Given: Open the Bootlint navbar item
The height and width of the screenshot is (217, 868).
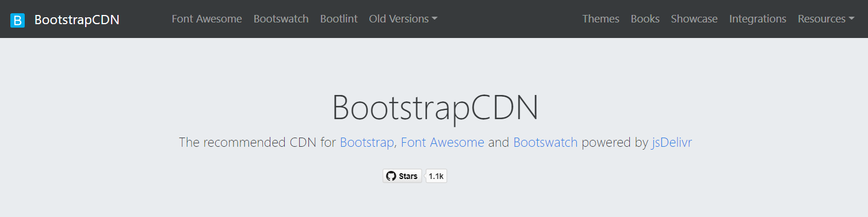Looking at the screenshot, I should pos(339,19).
